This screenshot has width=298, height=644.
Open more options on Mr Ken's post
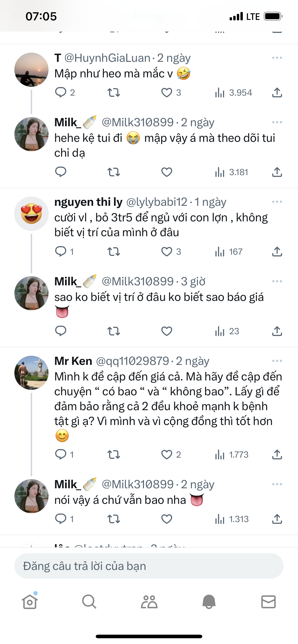277,361
